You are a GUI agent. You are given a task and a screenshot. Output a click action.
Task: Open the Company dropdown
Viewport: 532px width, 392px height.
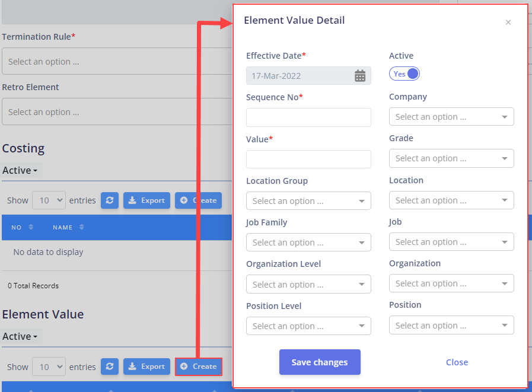pyautogui.click(x=451, y=117)
